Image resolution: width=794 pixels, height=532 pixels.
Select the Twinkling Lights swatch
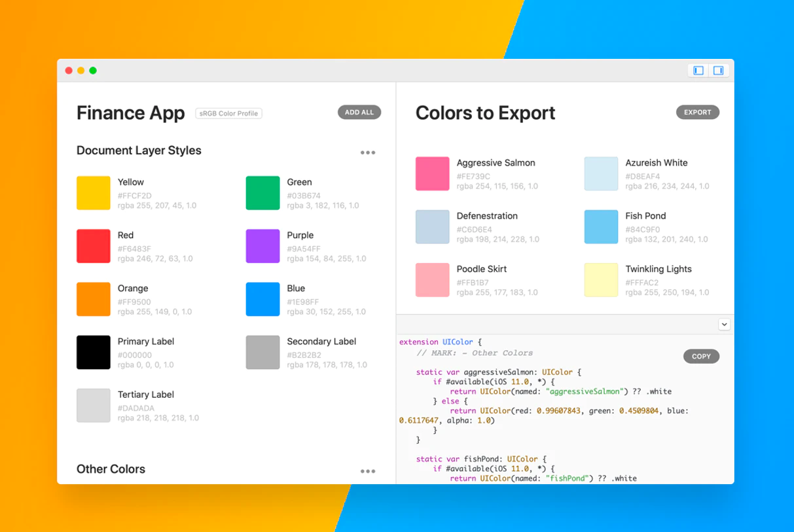[x=601, y=280]
